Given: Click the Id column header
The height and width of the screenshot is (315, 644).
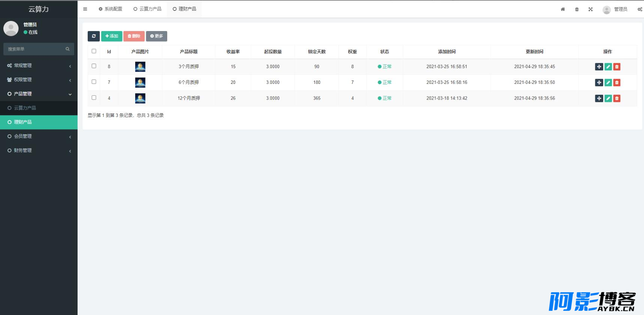Looking at the screenshot, I should [109, 52].
